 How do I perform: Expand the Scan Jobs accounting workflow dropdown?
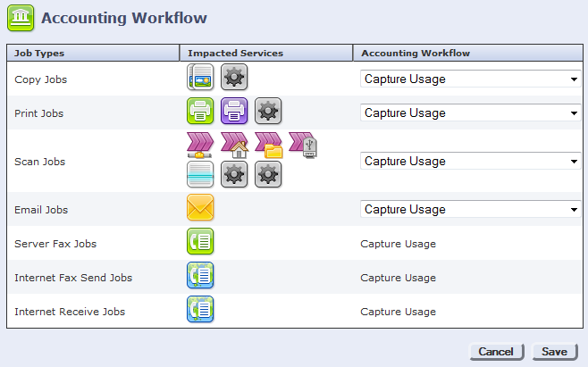(471, 161)
